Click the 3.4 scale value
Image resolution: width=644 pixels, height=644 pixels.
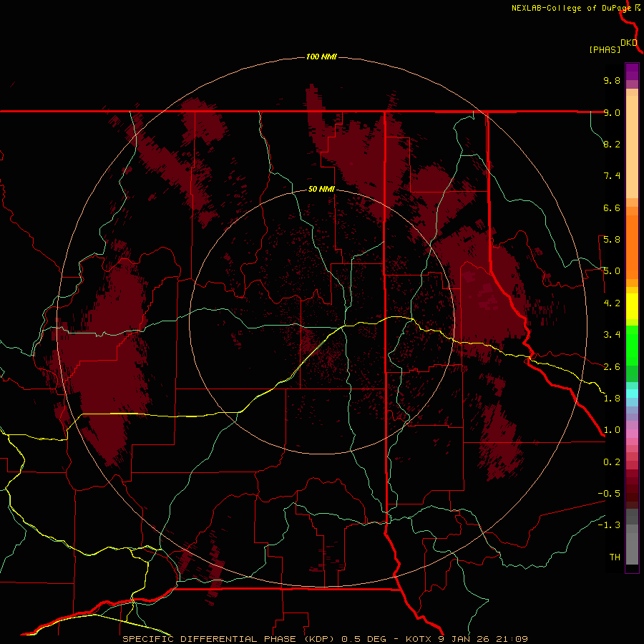tap(612, 335)
